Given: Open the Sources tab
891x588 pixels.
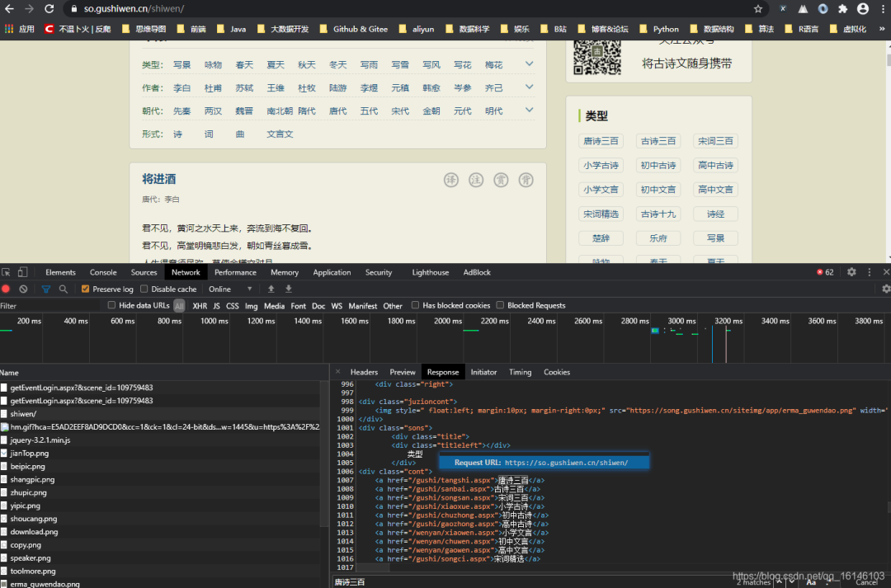Looking at the screenshot, I should tap(144, 273).
